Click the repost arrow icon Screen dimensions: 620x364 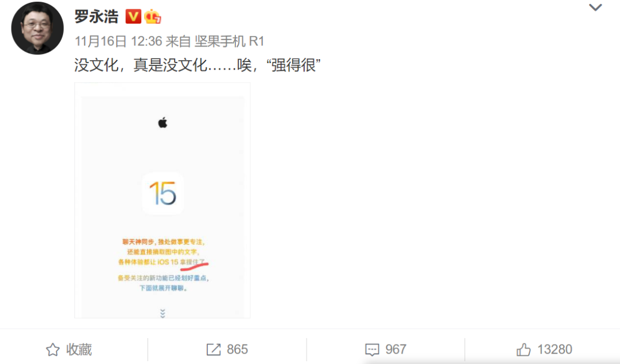coord(214,350)
